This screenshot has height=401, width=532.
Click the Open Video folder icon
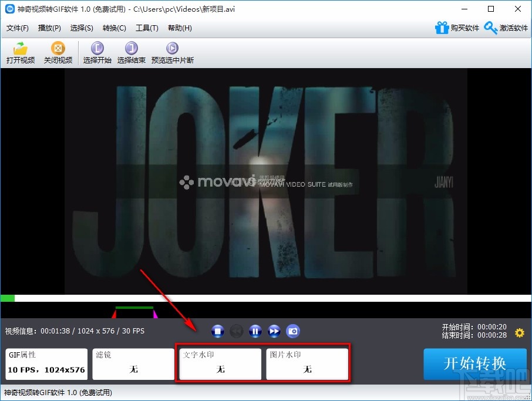[x=21, y=48]
